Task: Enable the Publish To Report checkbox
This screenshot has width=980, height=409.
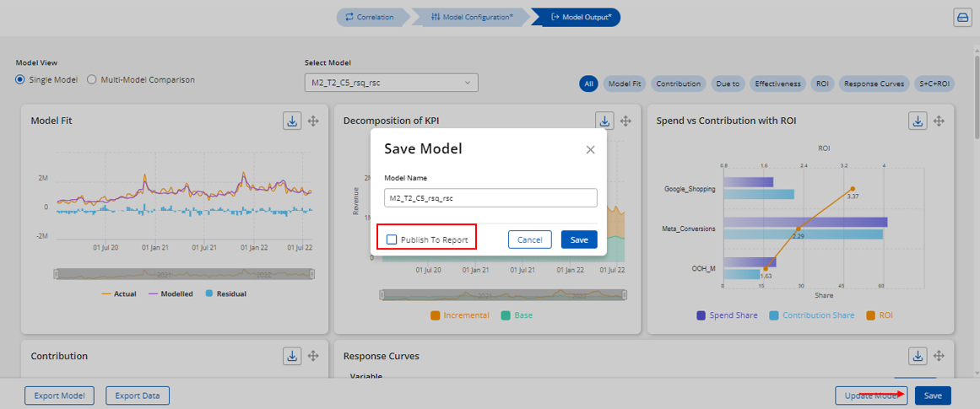Action: coord(392,239)
